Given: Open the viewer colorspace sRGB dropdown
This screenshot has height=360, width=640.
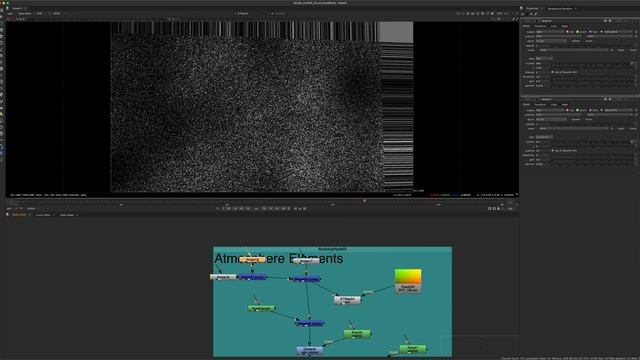Looking at the screenshot, I should pos(56,13).
